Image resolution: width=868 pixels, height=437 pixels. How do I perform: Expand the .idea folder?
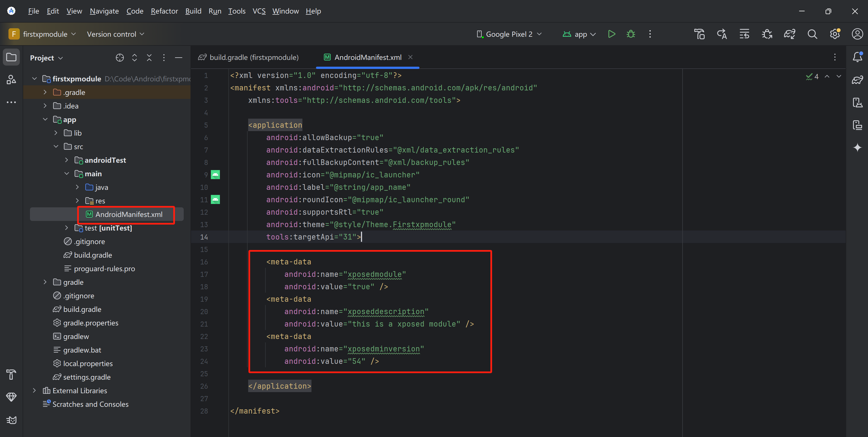[x=45, y=106]
